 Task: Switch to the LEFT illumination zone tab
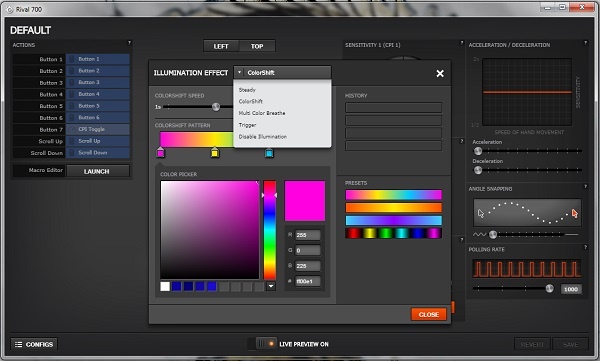click(221, 46)
